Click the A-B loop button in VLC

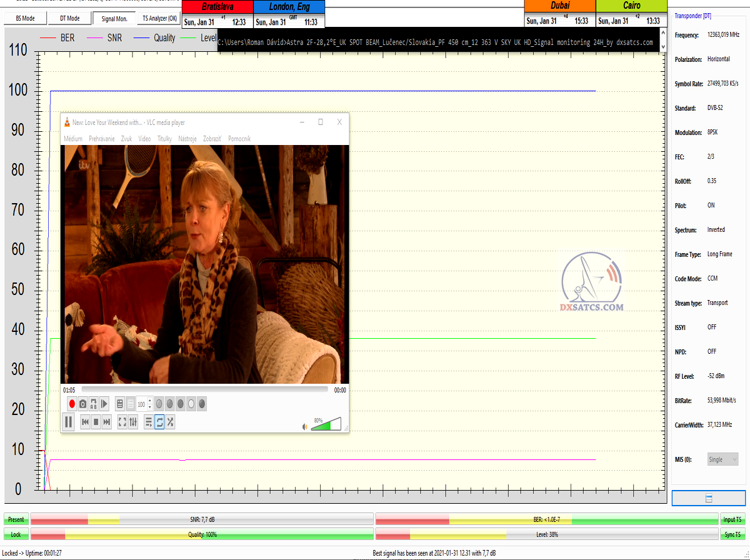click(x=94, y=404)
